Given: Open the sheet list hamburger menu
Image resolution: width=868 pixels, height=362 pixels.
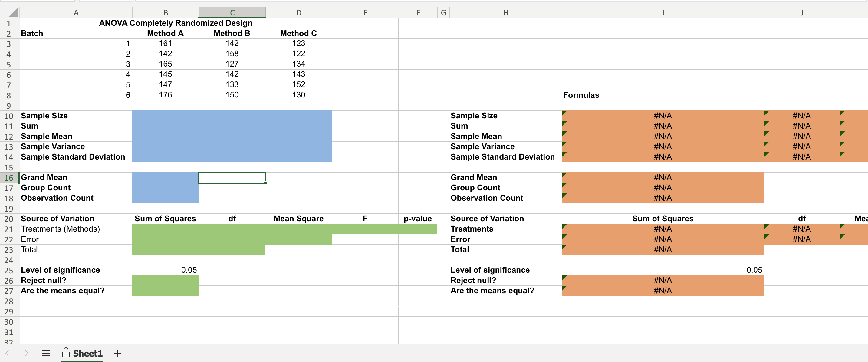Looking at the screenshot, I should (x=45, y=353).
